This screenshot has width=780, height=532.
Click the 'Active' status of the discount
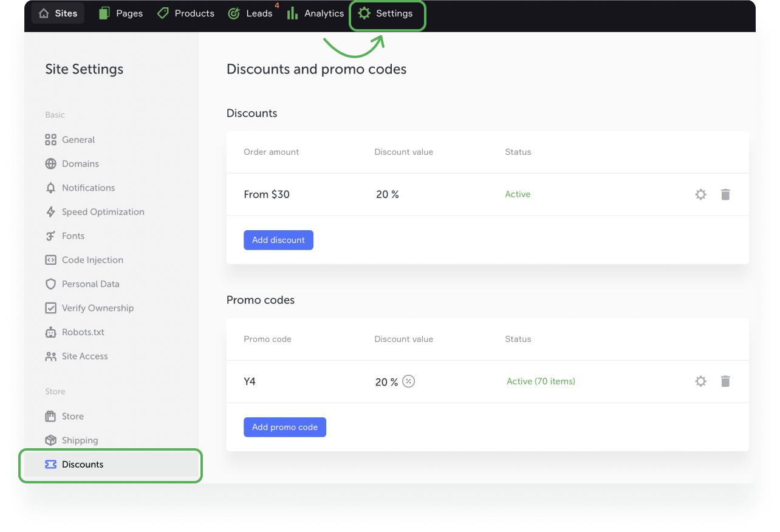click(518, 194)
